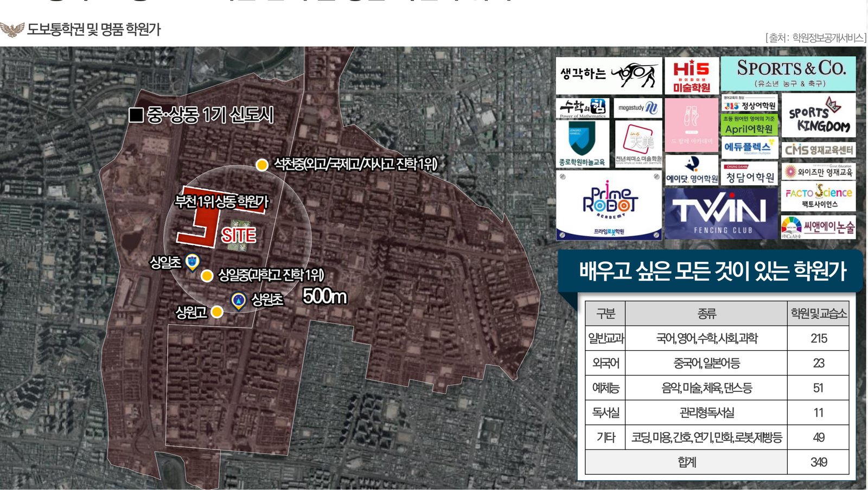Click the 와이즈만 영재교육 logo

coord(819,171)
